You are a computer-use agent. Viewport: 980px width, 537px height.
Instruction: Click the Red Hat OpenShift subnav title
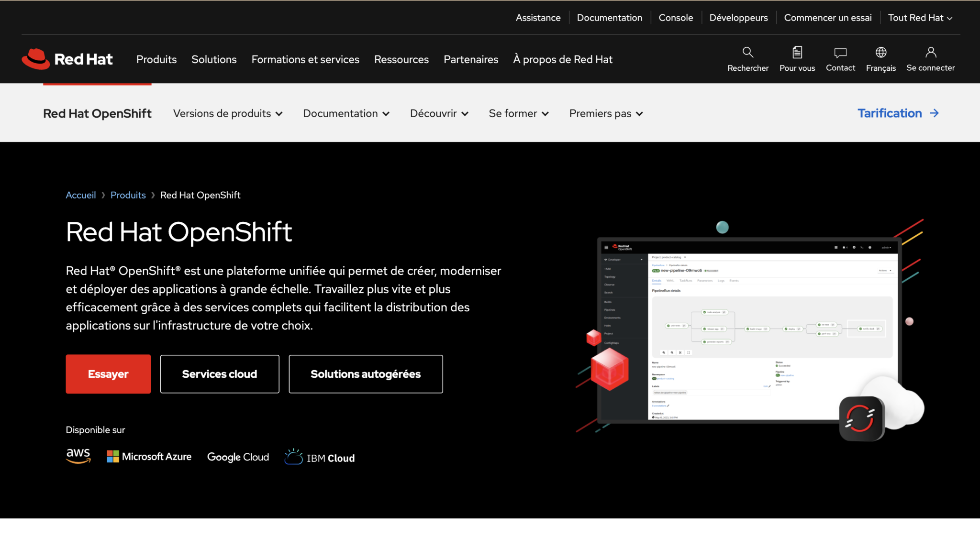(97, 113)
